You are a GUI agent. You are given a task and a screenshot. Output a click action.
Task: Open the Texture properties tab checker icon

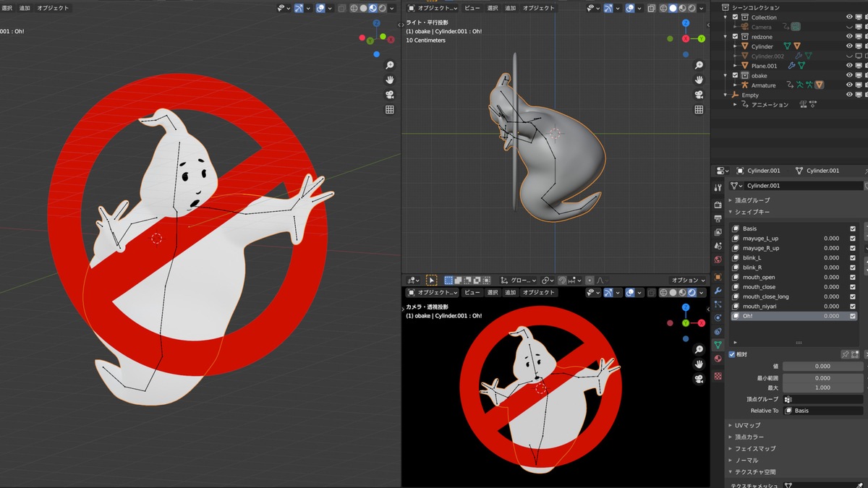coord(718,377)
